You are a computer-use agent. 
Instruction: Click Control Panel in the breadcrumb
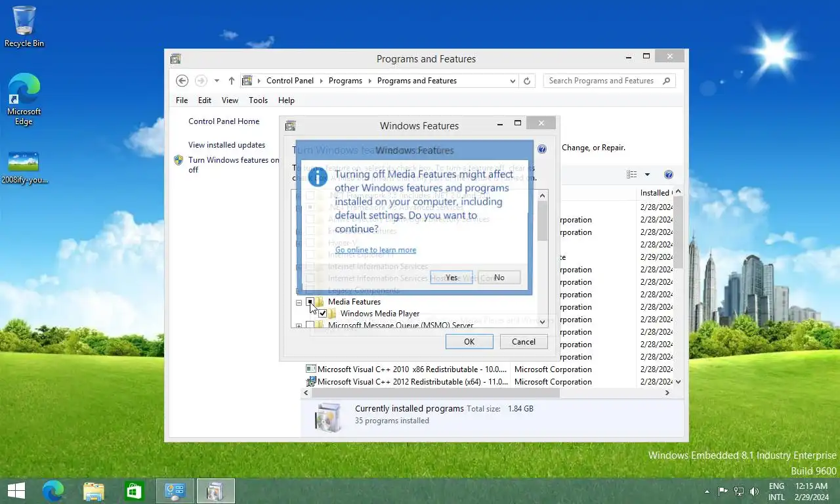click(290, 81)
